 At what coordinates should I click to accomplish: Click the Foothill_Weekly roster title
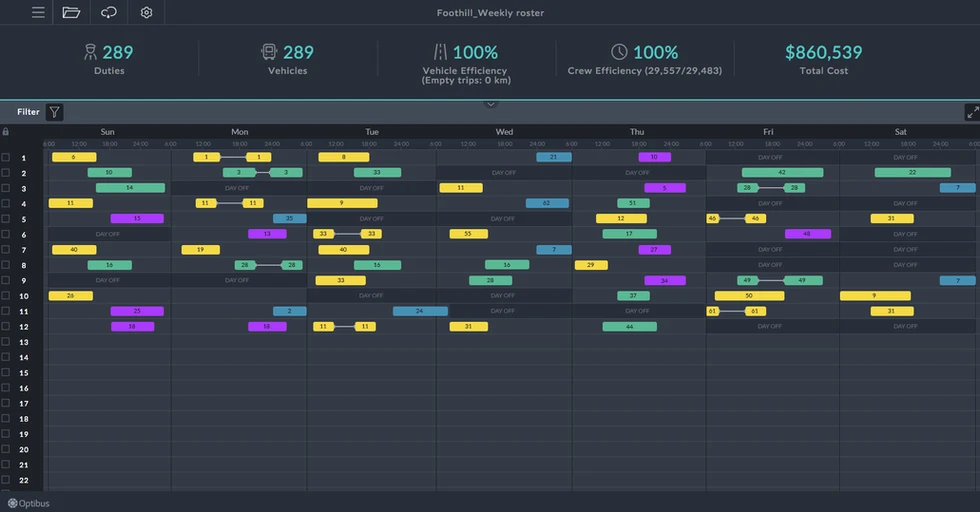pos(490,13)
